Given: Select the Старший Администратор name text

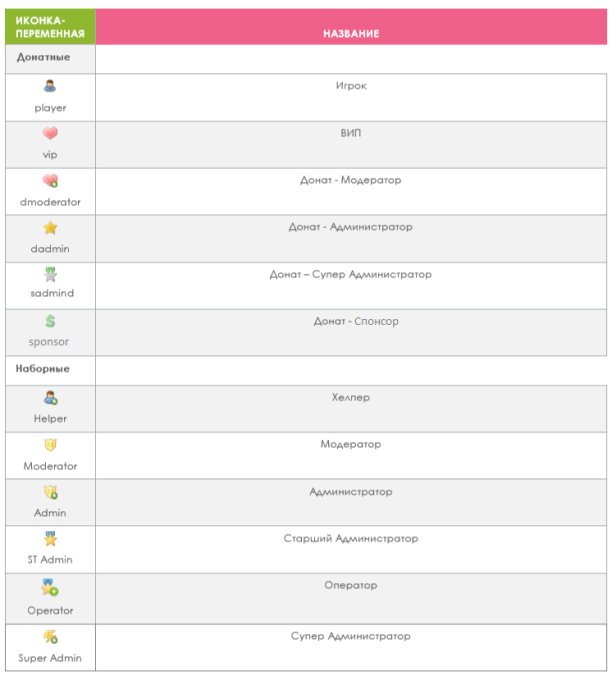Looking at the screenshot, I should [x=351, y=538].
